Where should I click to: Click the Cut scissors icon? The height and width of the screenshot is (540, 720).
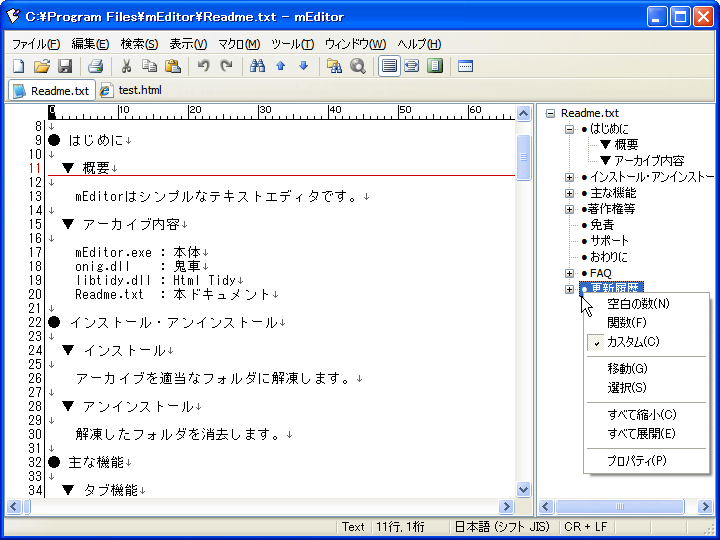126,66
